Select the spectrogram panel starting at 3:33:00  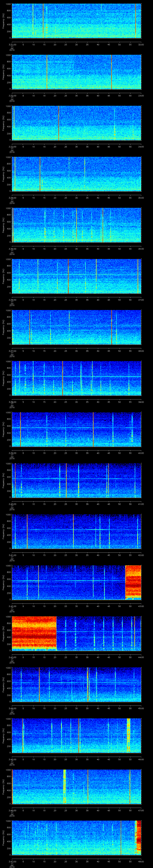click(77, 123)
